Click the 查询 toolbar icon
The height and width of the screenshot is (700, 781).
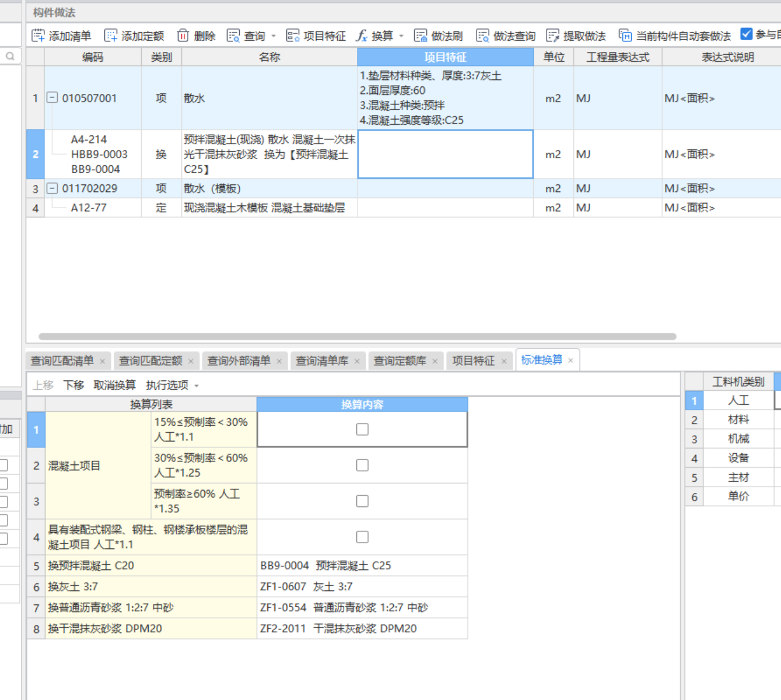pos(233,36)
